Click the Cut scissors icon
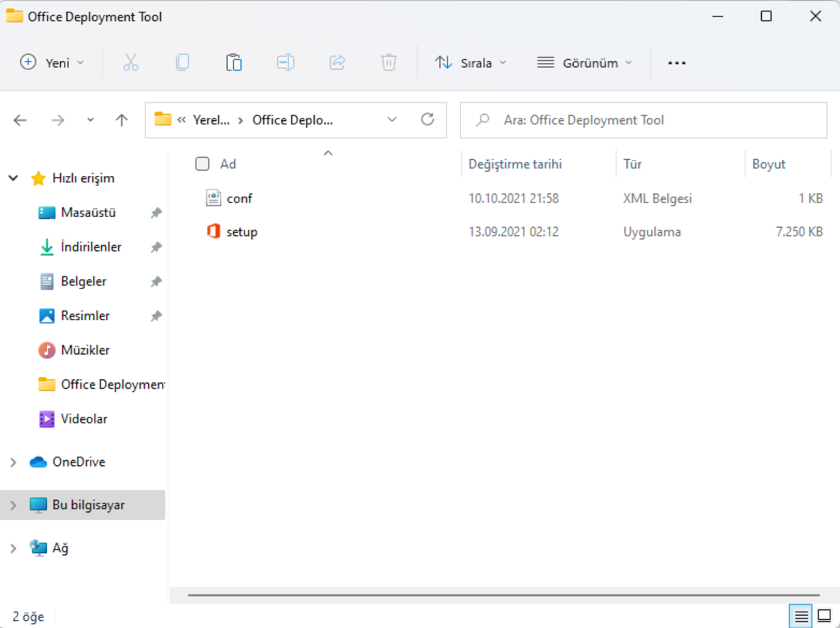The width and height of the screenshot is (840, 628). point(130,62)
